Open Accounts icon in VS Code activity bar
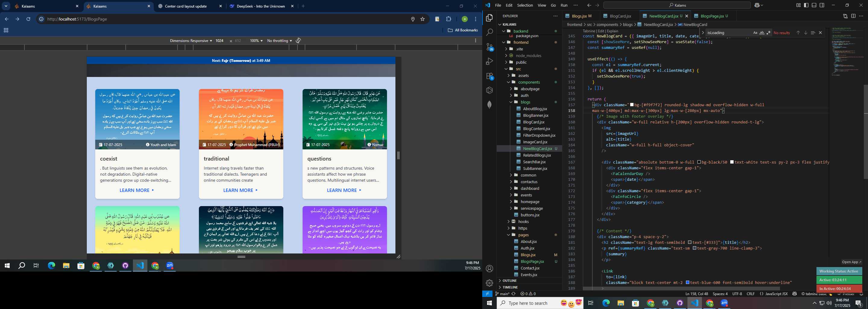The height and width of the screenshot is (309, 868). 489,269
